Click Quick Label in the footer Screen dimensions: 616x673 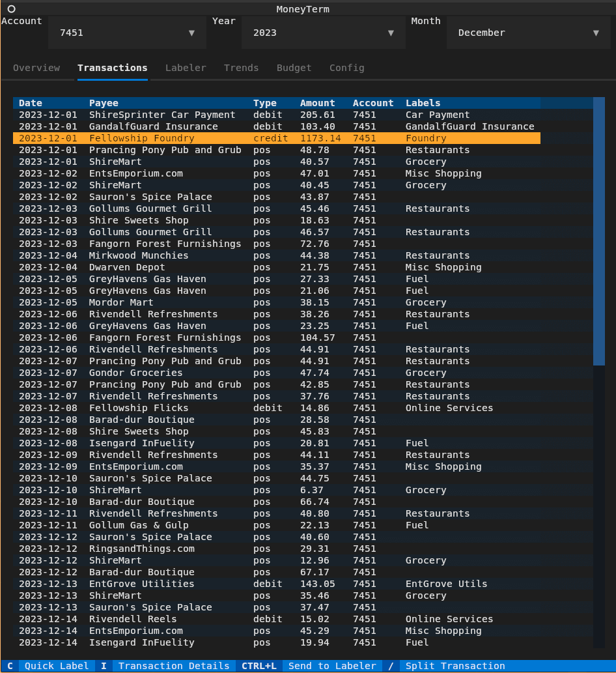(x=56, y=666)
